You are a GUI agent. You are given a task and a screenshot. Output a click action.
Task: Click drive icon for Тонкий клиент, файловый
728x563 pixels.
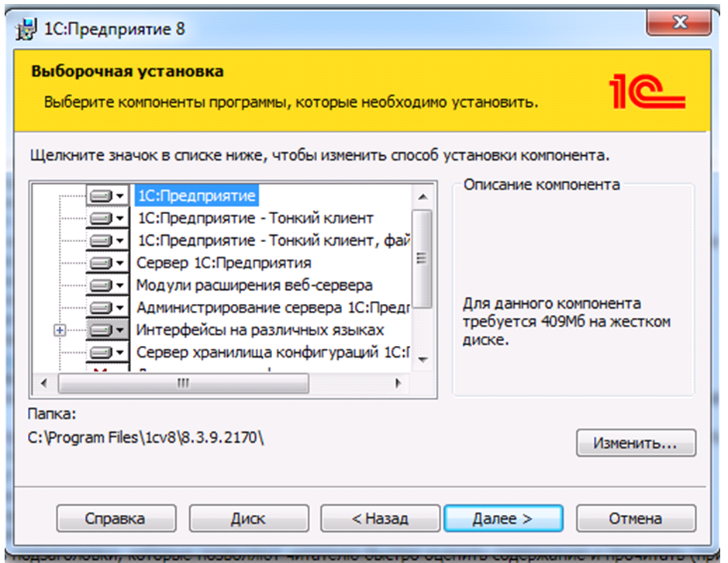click(x=107, y=240)
